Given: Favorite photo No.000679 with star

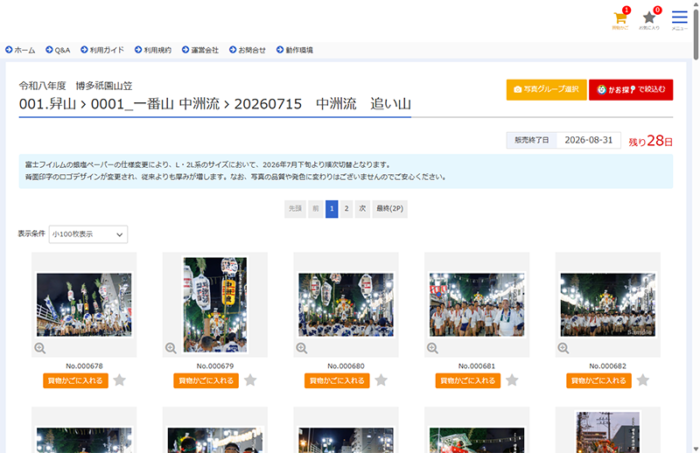Looking at the screenshot, I should pyautogui.click(x=250, y=380).
